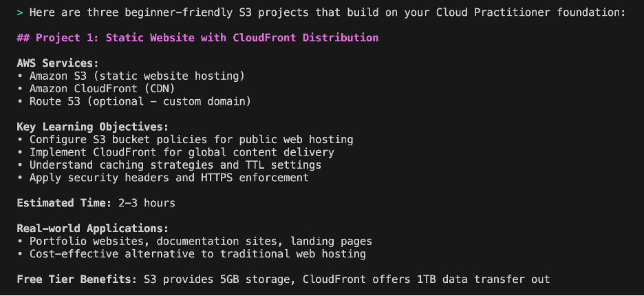Viewport: 644px width, 296px height.
Task: Click the 1TB data transfer out text
Action: click(484, 279)
